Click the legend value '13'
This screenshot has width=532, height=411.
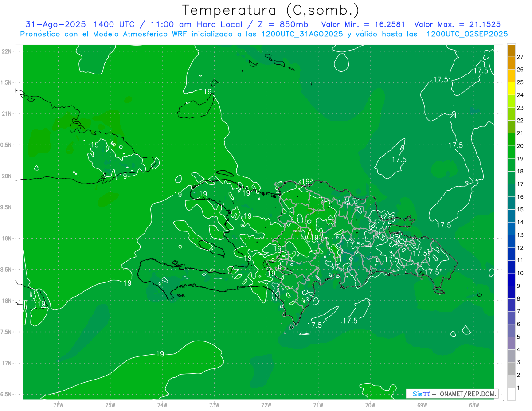(x=520, y=235)
